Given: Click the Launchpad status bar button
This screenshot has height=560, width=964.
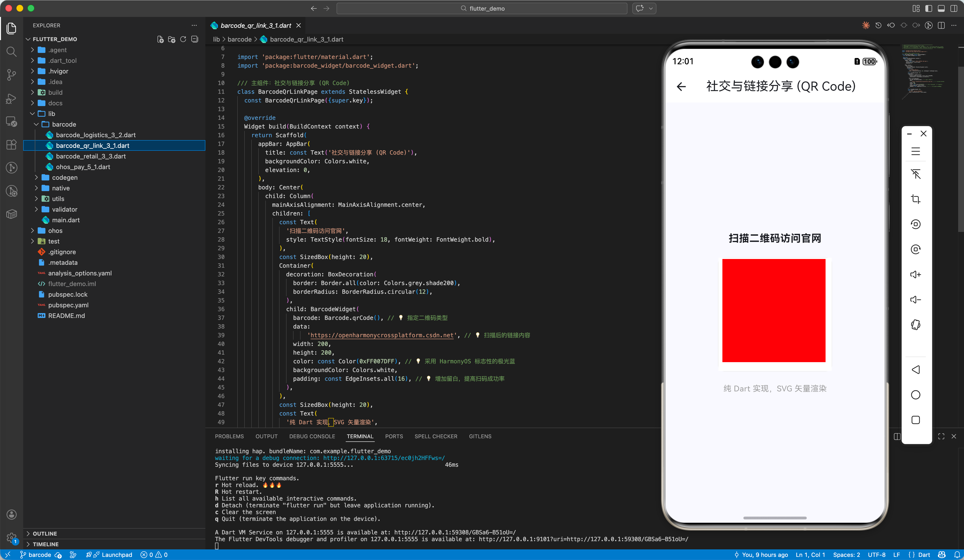Looking at the screenshot, I should 117,555.
